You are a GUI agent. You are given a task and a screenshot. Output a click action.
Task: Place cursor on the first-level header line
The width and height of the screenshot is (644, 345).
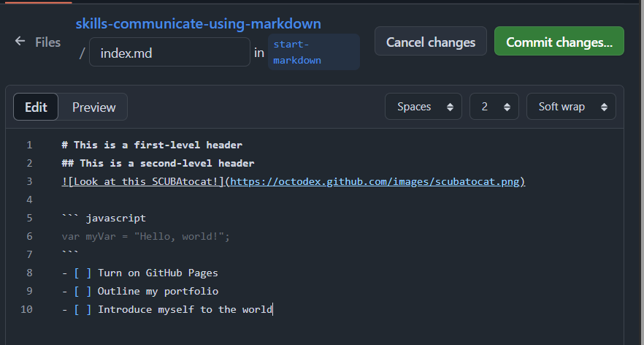[x=152, y=145]
